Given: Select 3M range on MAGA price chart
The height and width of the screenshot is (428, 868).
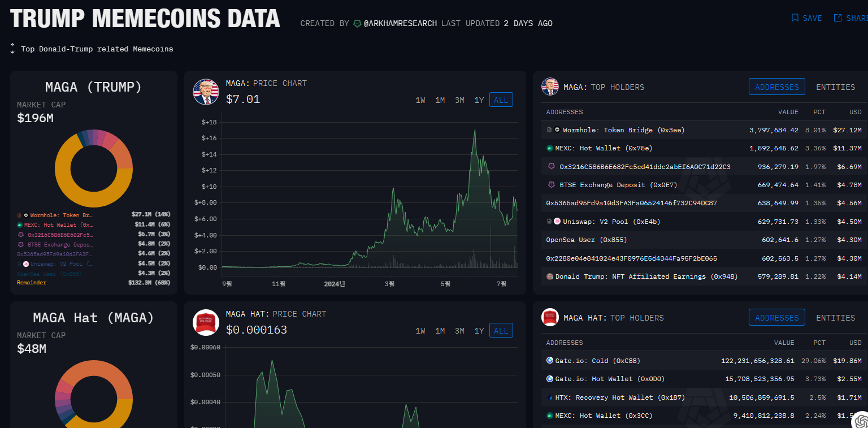Looking at the screenshot, I should point(459,100).
